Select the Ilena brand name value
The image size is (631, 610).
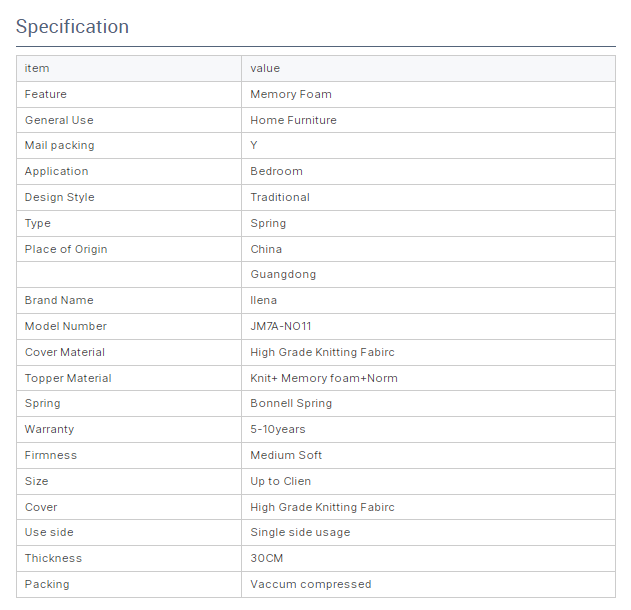point(264,300)
